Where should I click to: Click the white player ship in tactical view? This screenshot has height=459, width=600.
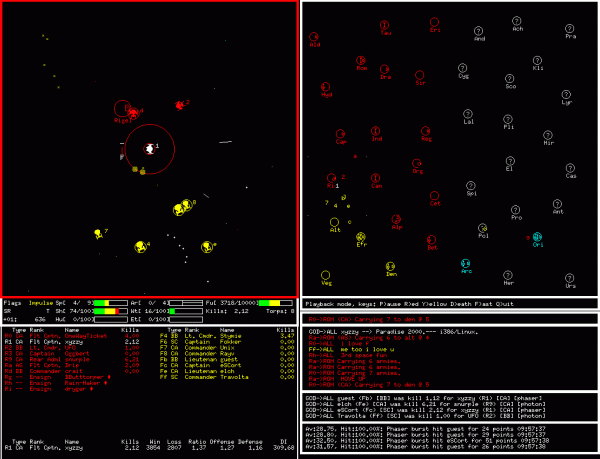coord(150,148)
